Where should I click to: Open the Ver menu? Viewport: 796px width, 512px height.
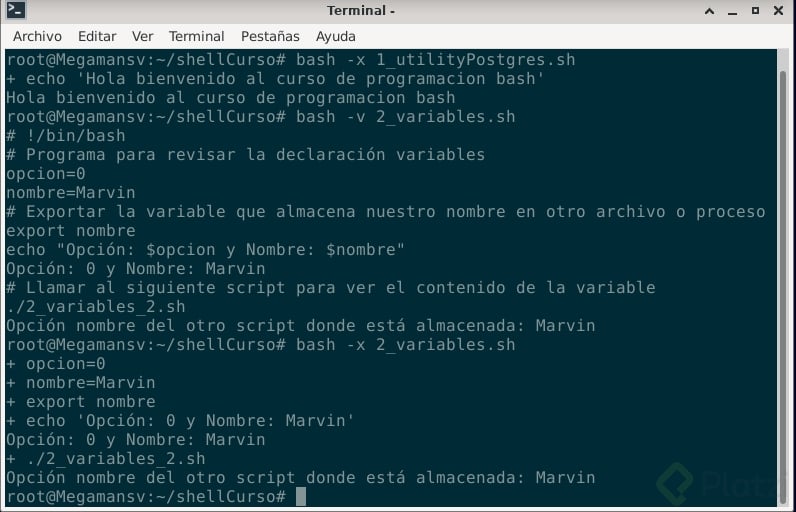pyautogui.click(x=143, y=37)
